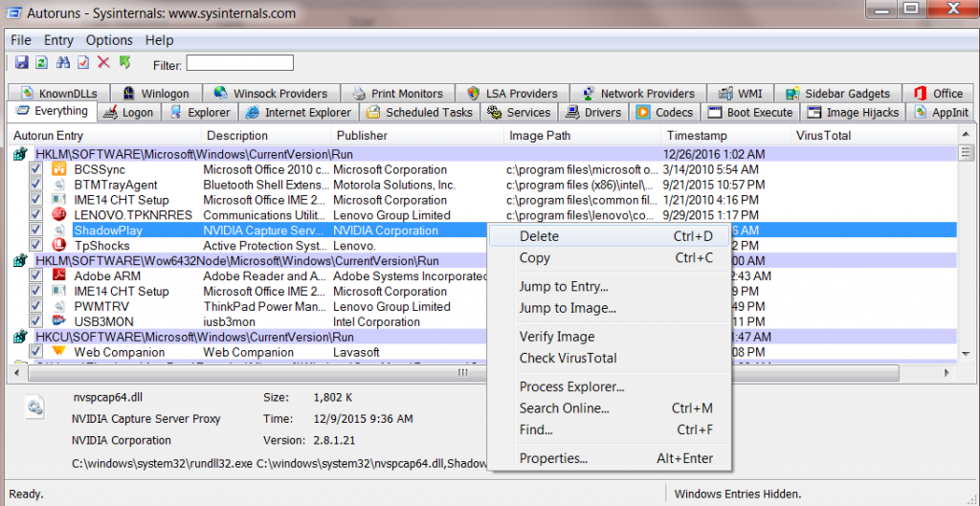The width and height of the screenshot is (980, 506).
Task: Choose Jump to Entry... in context menu
Action: 610,287
